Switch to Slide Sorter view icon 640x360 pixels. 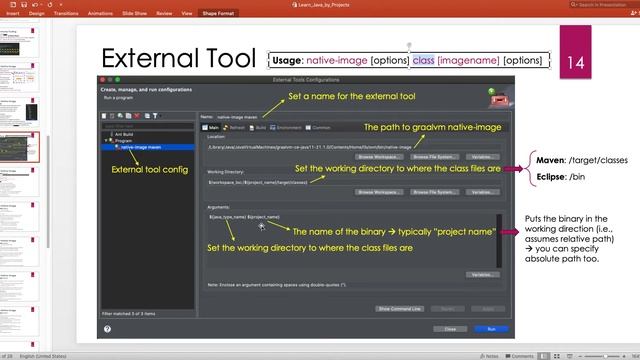pyautogui.click(x=556, y=356)
